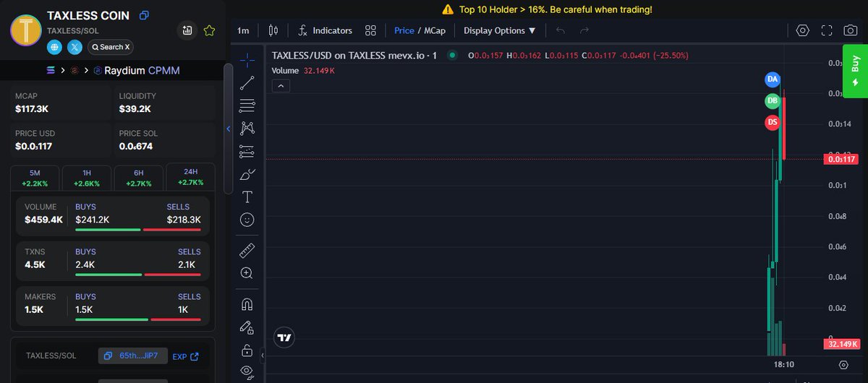Click the undo arrow
This screenshot has height=383, width=868.
(x=561, y=30)
